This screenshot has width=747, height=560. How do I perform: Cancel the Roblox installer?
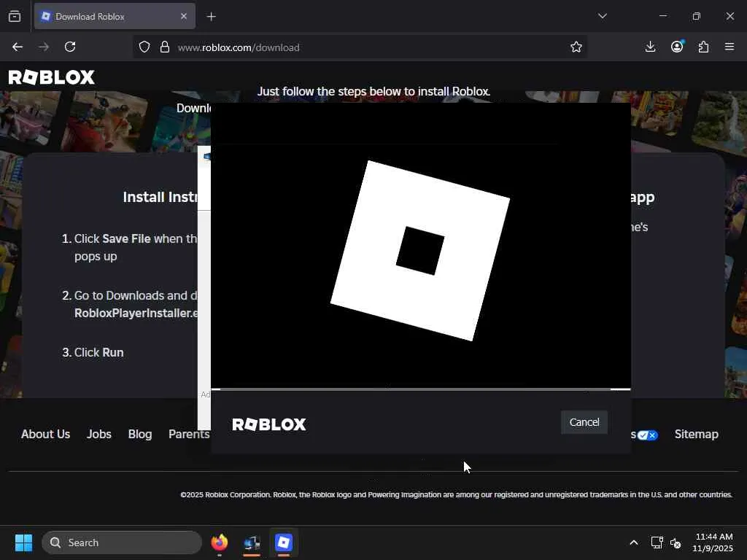(584, 422)
